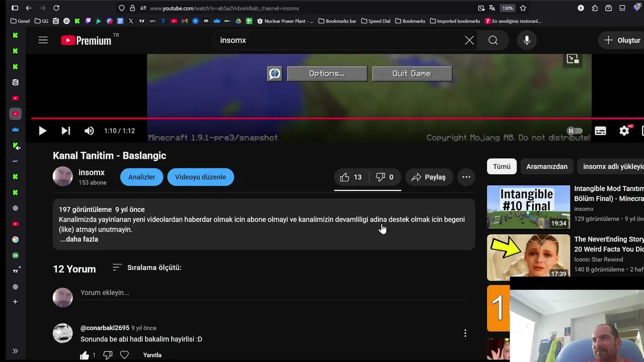Open the Genel bookmarks folder
Viewport: 644px width, 362px height.
pos(20,21)
